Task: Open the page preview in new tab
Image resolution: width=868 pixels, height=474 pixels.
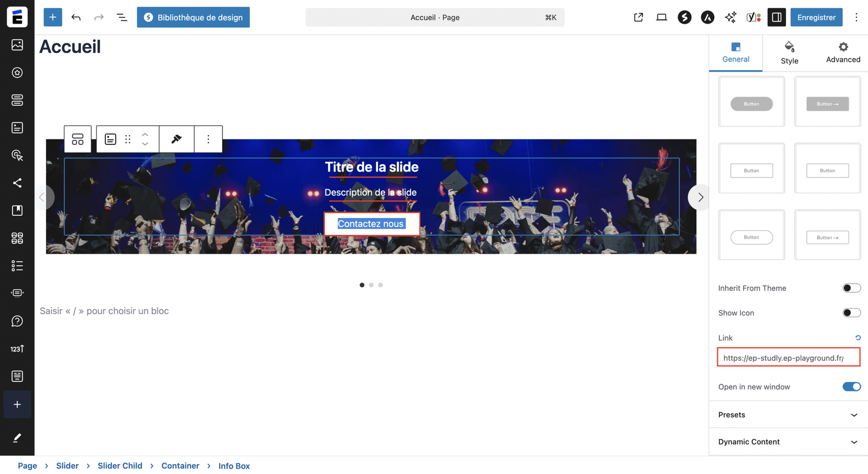Action: pos(639,17)
